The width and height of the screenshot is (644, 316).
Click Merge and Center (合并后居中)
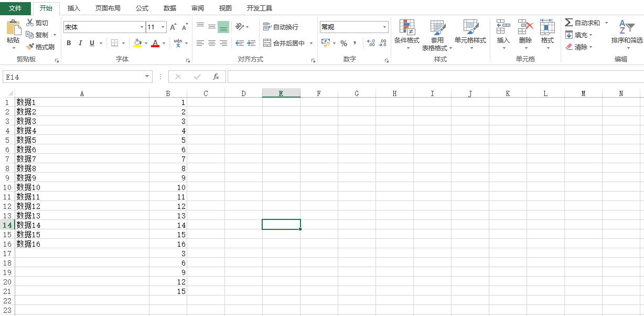point(284,43)
